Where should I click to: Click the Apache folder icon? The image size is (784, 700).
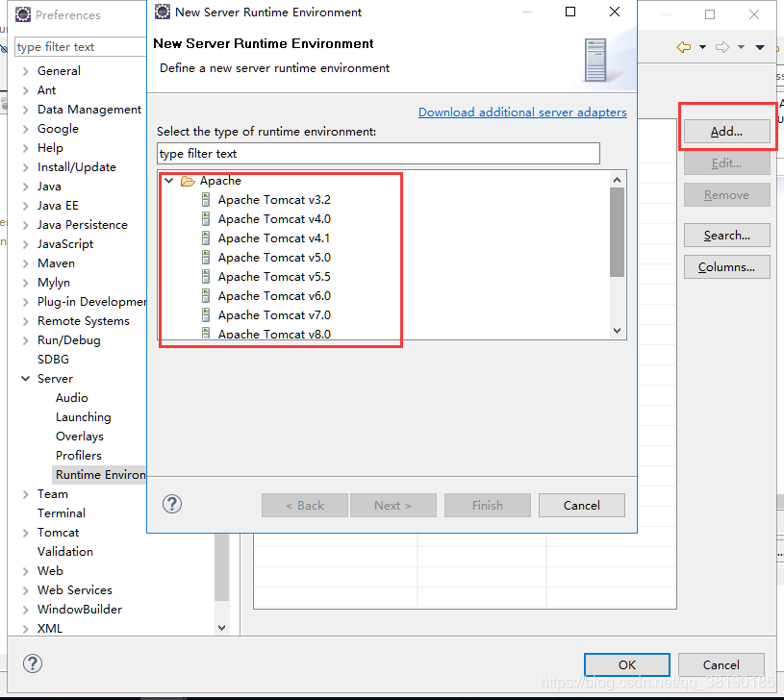188,181
